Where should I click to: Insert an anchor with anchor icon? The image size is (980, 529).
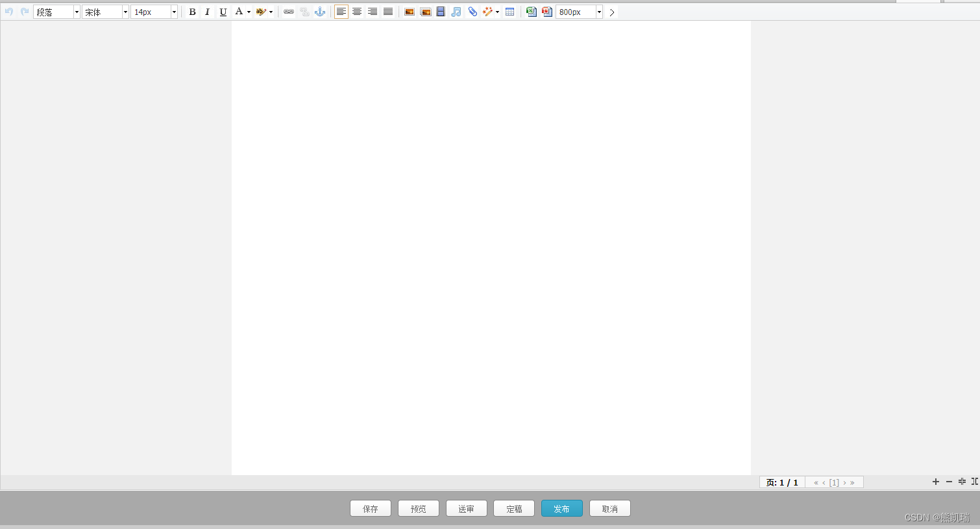[x=320, y=12]
